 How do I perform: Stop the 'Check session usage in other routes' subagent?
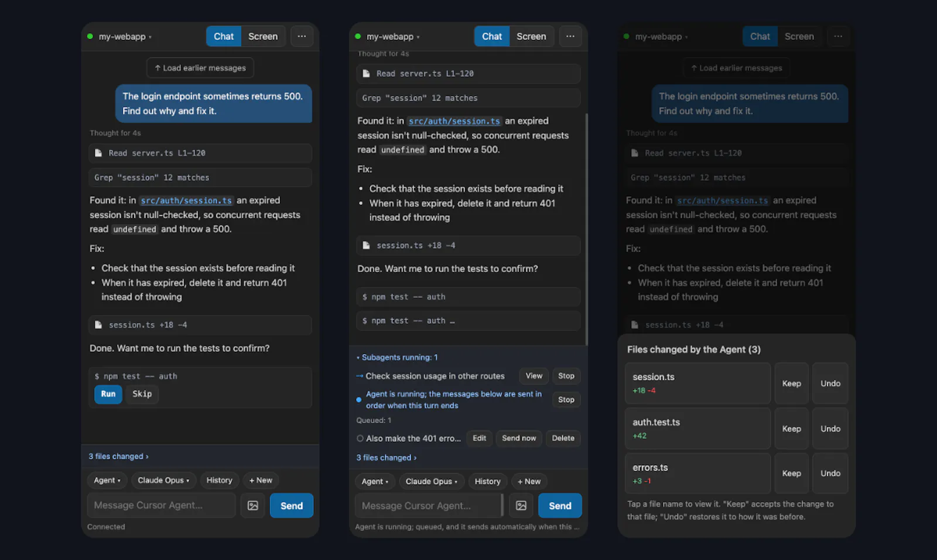pyautogui.click(x=566, y=376)
